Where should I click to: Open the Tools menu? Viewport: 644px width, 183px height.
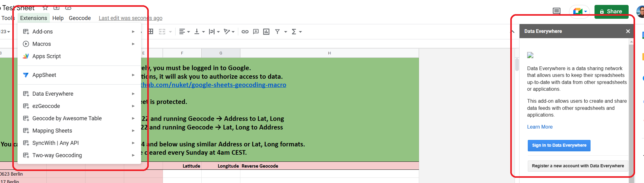8,18
